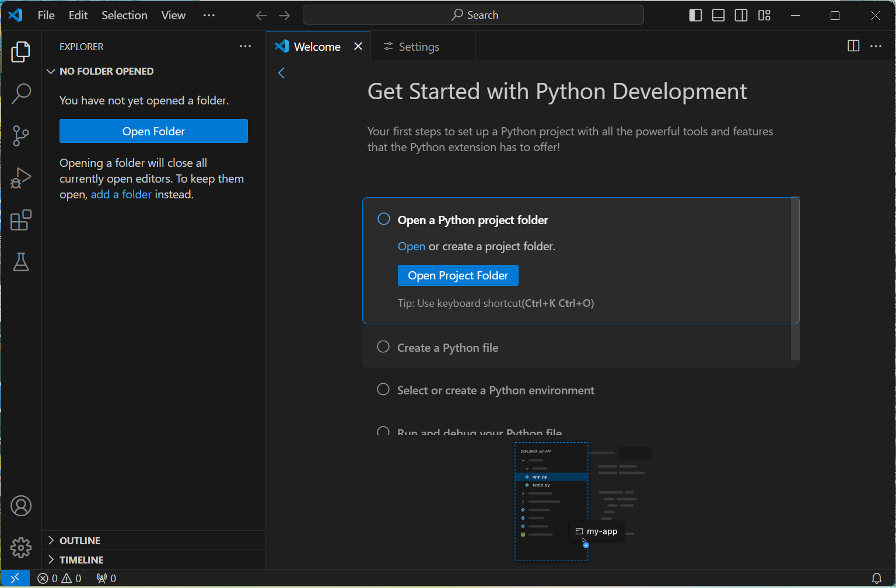This screenshot has height=588, width=896.
Task: Open the Search view in activity bar
Action: (x=21, y=93)
